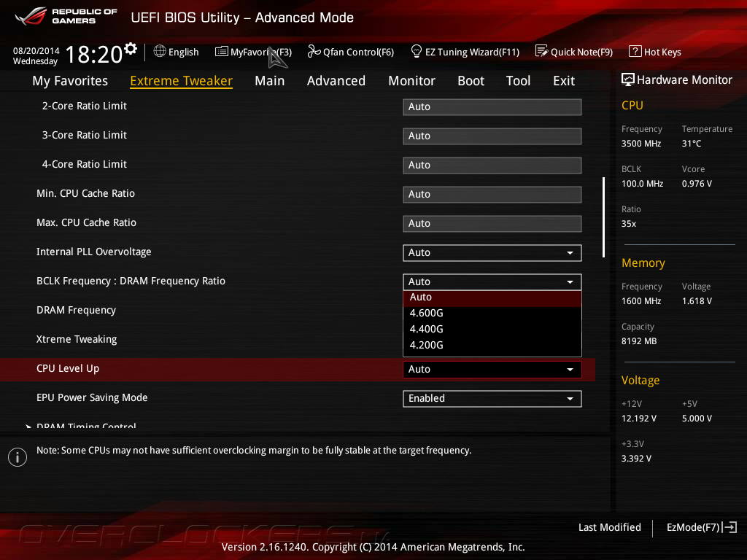
Task: Click the Ratio 35x value
Action: coord(628,223)
